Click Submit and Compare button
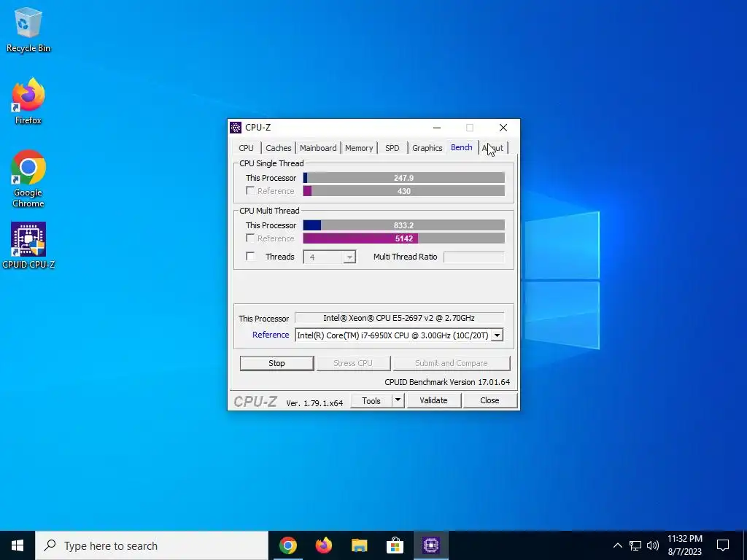The image size is (747, 560). 451,363
